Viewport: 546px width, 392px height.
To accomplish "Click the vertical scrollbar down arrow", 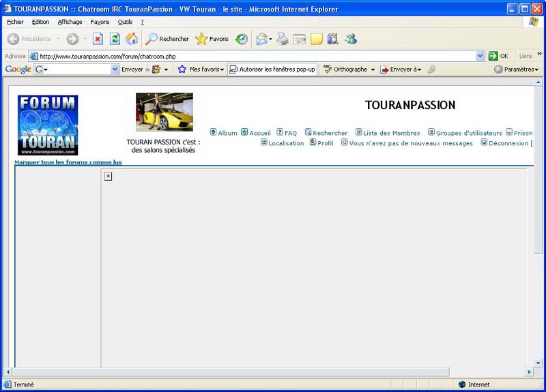I will coord(538,363).
